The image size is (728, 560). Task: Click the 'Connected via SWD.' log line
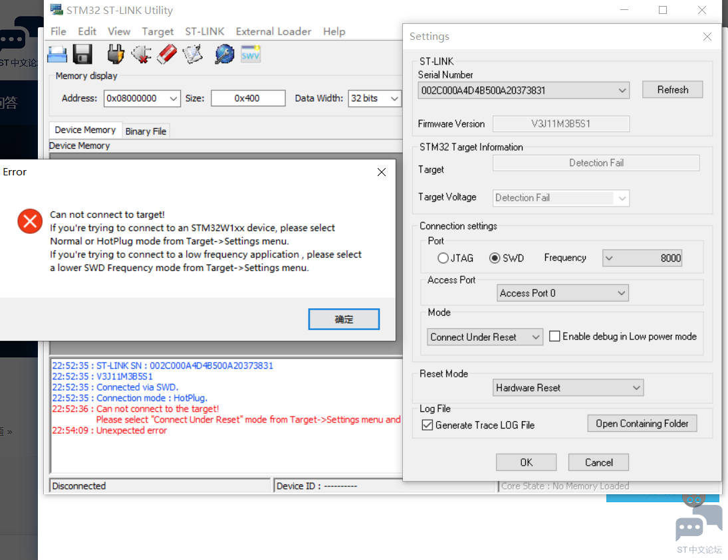(x=115, y=387)
